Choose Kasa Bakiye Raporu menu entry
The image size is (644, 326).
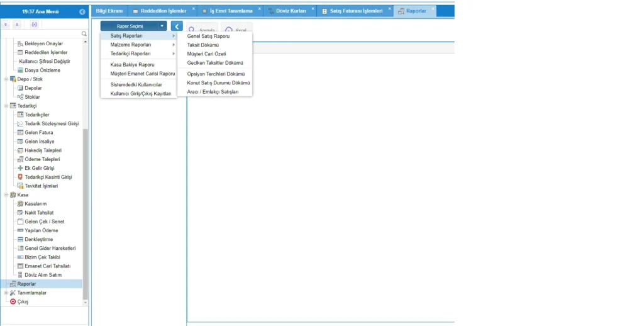tap(132, 64)
